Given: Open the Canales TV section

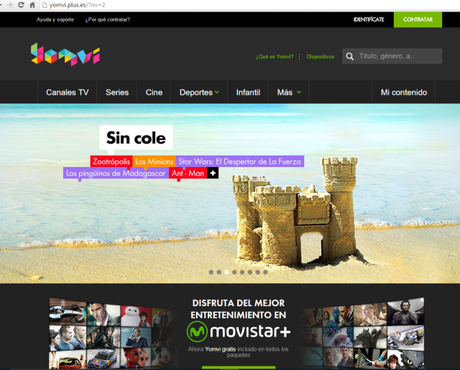Looking at the screenshot, I should pyautogui.click(x=67, y=92).
